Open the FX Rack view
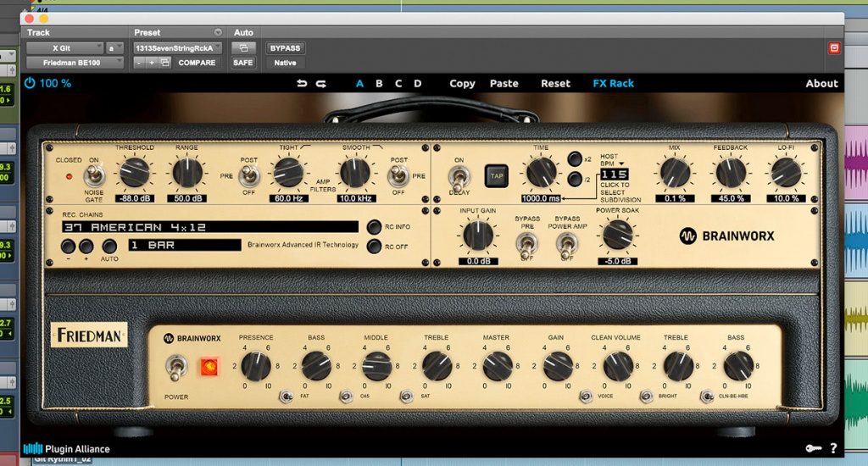The width and height of the screenshot is (868, 466). (x=614, y=84)
